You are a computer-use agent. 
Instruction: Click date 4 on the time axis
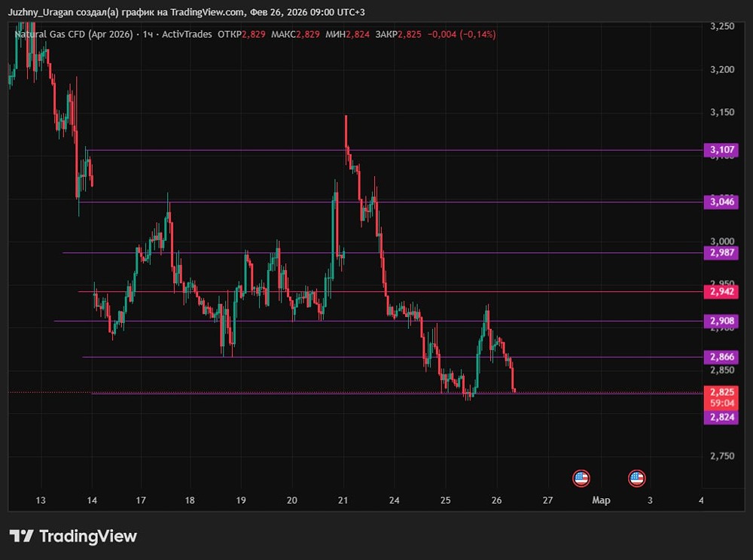(x=701, y=500)
